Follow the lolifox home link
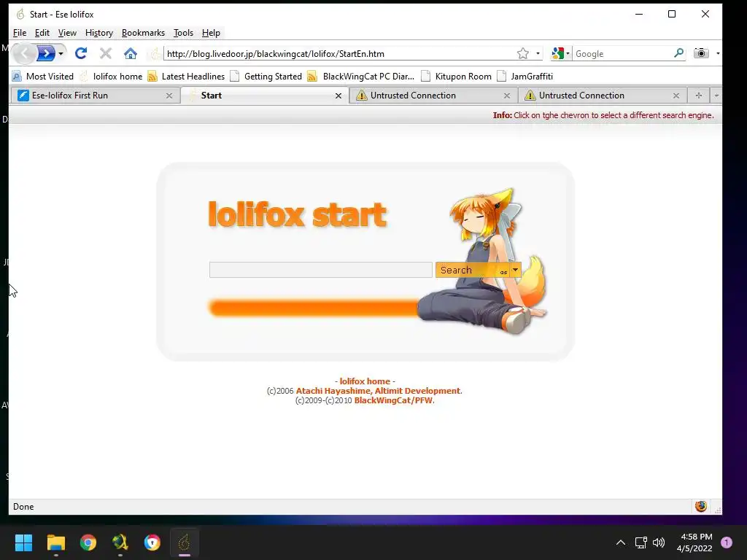Screen dimensions: 747x560 tap(365, 381)
